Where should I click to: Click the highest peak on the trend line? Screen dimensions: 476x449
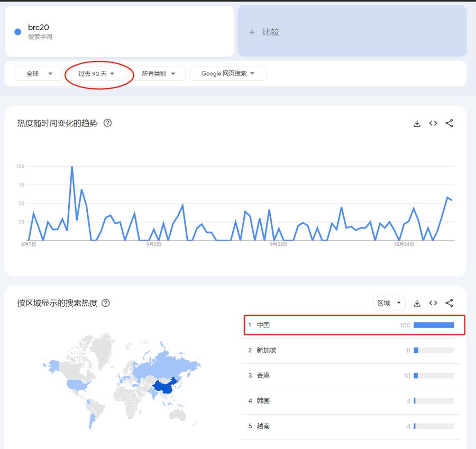tap(72, 167)
